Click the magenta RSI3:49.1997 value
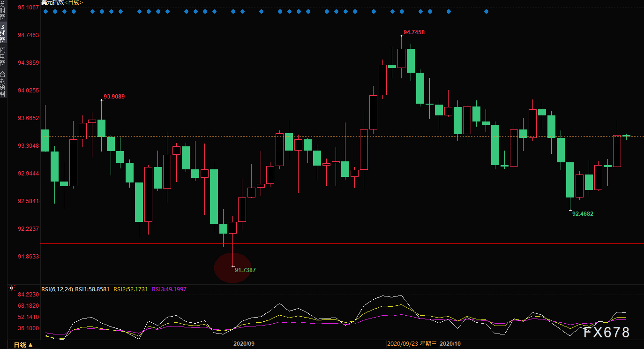This screenshot has height=349, width=644. click(169, 289)
